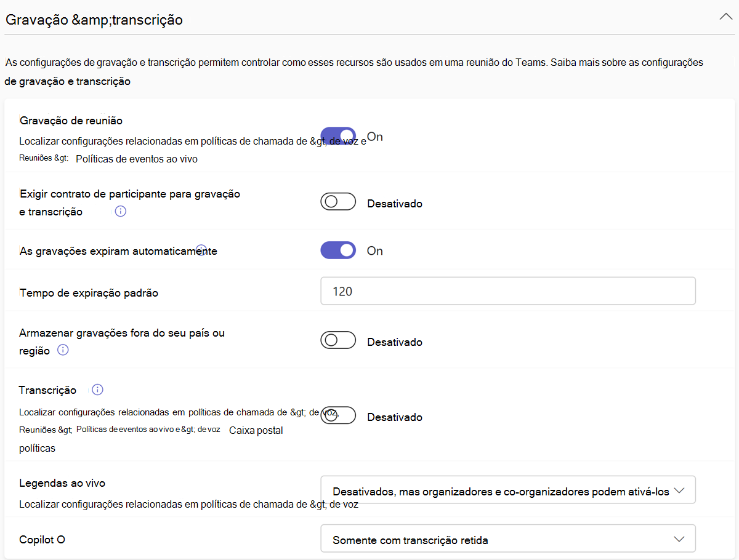Open the Copilot dropdown

tap(508, 538)
